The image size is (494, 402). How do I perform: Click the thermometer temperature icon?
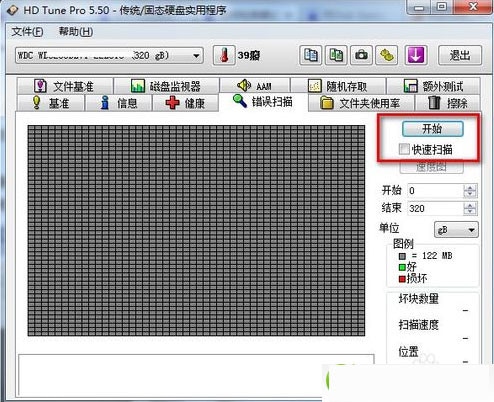[x=224, y=55]
